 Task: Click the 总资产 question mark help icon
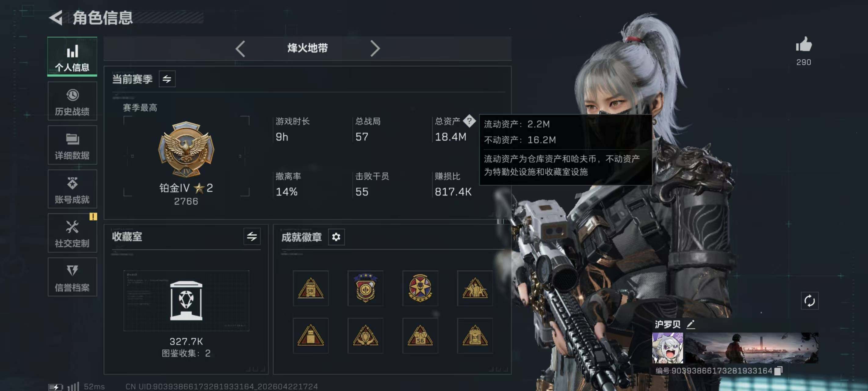pos(469,121)
